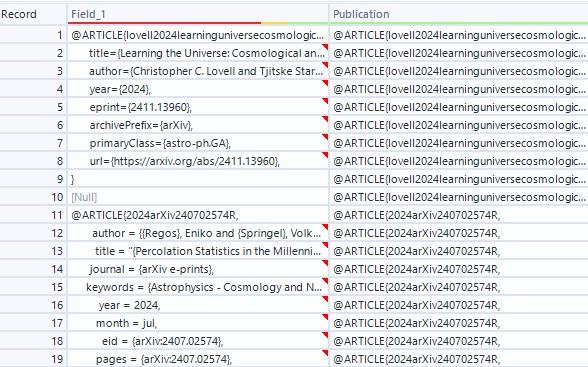This screenshot has width=588, height=367.
Task: Select cell 'title = "{Percolation Statistics in the Millenni...'
Action: click(x=198, y=251)
